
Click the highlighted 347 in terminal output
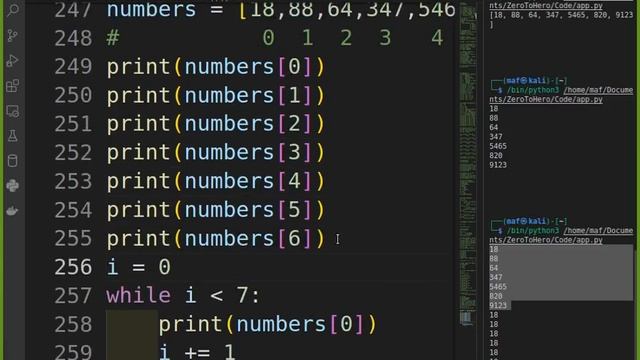[496, 277]
